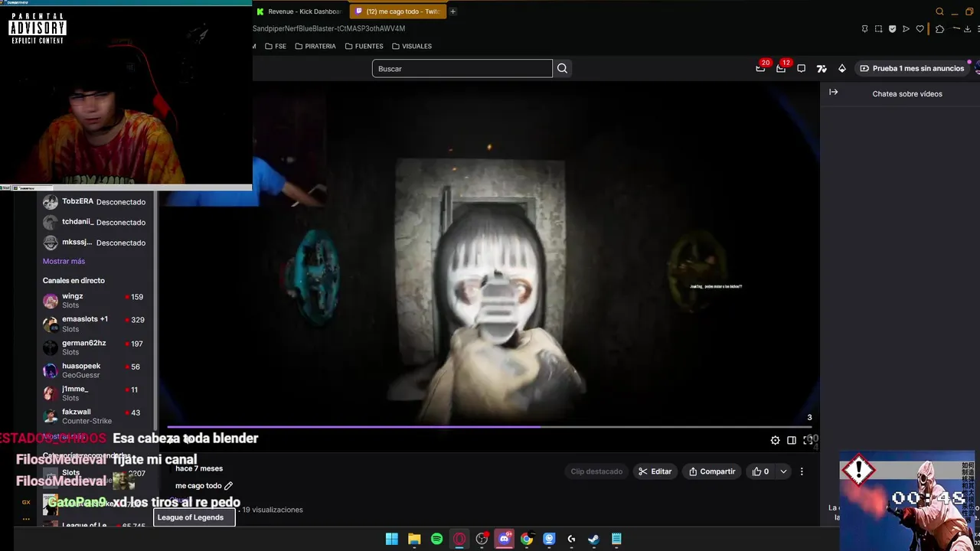Open File Explorer from the taskbar

[414, 539]
